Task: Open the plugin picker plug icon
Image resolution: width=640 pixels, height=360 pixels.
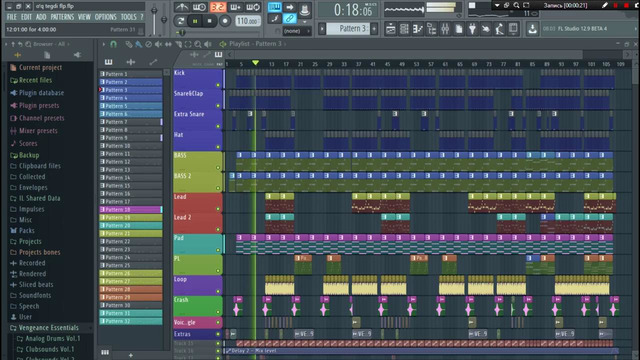Action: point(472,29)
